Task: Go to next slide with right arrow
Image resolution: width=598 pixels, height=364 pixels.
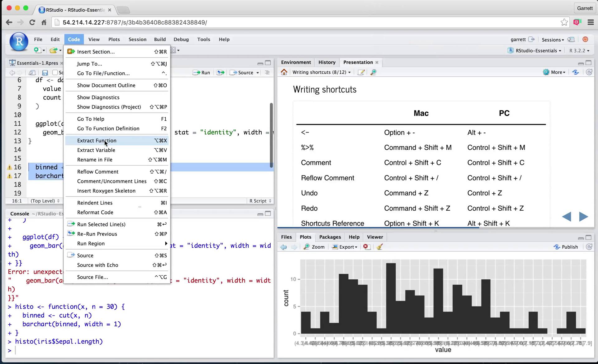Action: coord(583,217)
